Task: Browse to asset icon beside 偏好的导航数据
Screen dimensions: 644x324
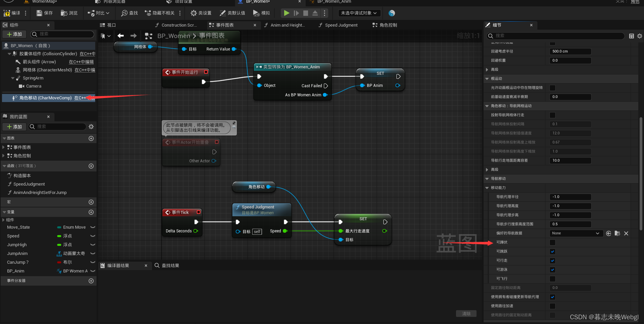Action: coord(617,233)
